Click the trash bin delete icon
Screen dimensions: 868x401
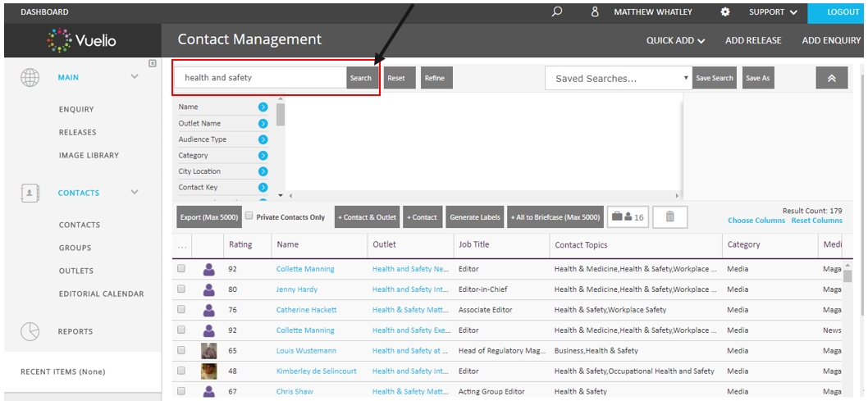click(x=669, y=216)
